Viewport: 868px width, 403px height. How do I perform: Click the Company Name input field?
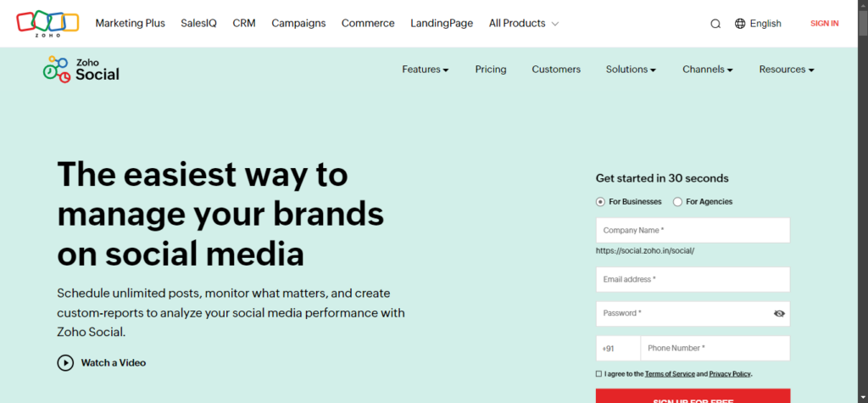point(693,230)
